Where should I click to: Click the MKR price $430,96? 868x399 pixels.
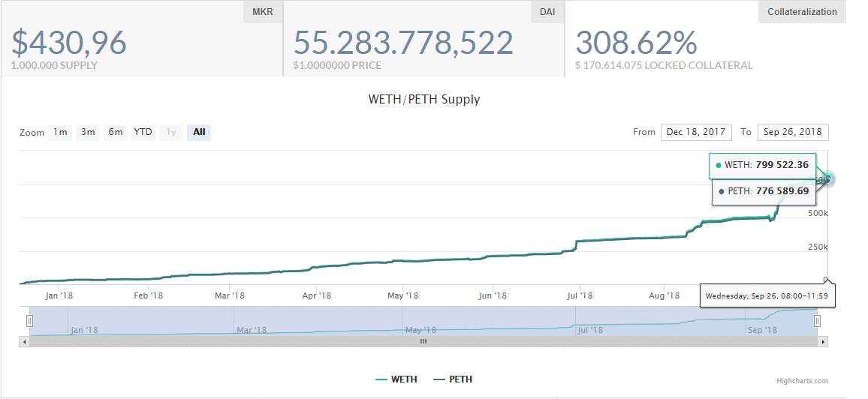click(69, 43)
